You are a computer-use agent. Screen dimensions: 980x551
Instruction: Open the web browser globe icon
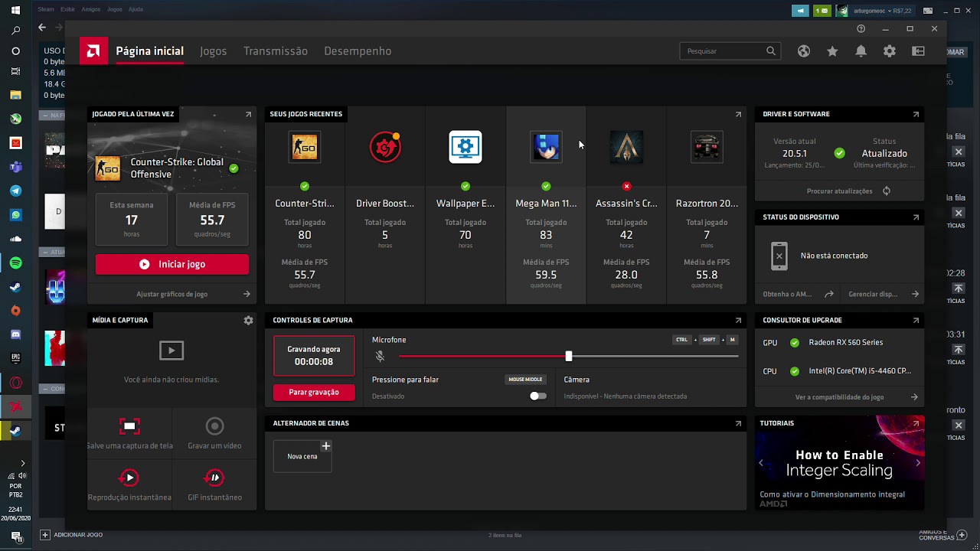pyautogui.click(x=803, y=51)
